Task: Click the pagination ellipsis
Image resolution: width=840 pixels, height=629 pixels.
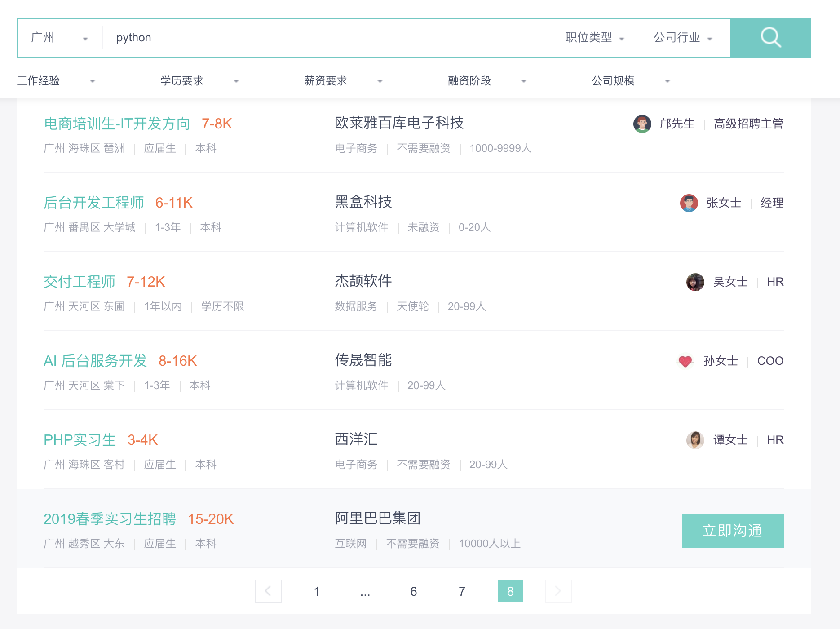Action: pos(365,591)
